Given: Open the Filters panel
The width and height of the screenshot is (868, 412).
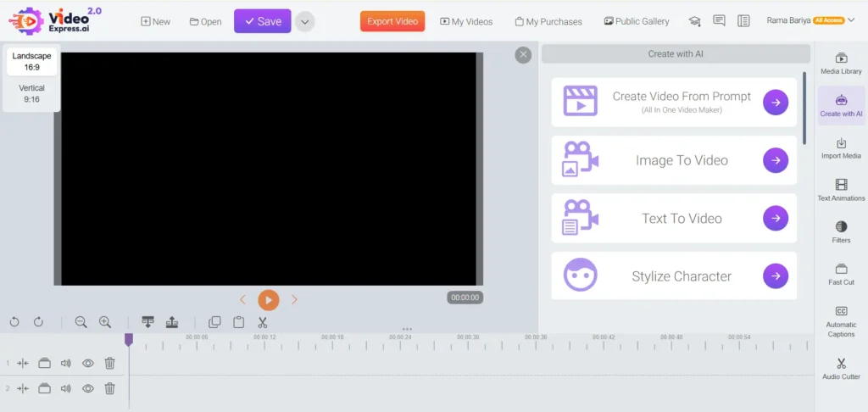Looking at the screenshot, I should (841, 232).
